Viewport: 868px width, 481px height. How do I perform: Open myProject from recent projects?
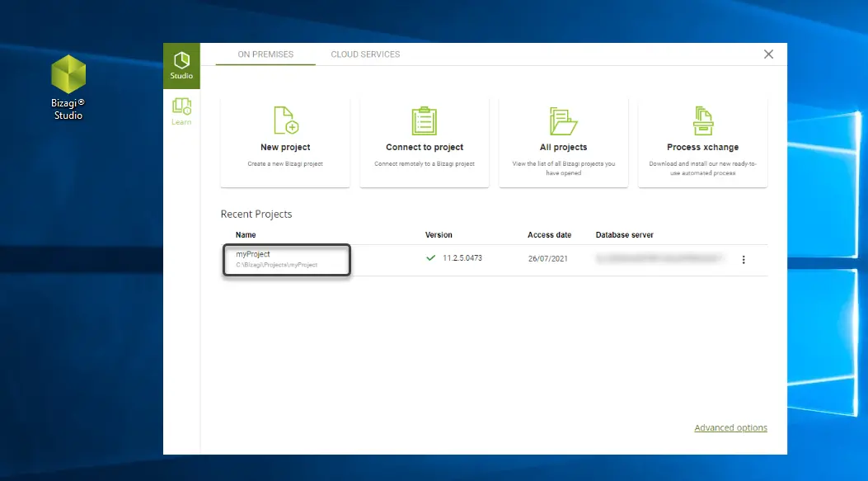coord(253,254)
